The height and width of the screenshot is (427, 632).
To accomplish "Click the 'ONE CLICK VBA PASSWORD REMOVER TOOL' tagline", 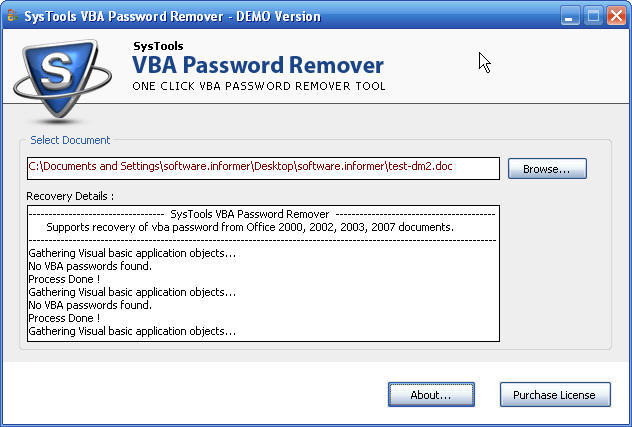I will [259, 86].
